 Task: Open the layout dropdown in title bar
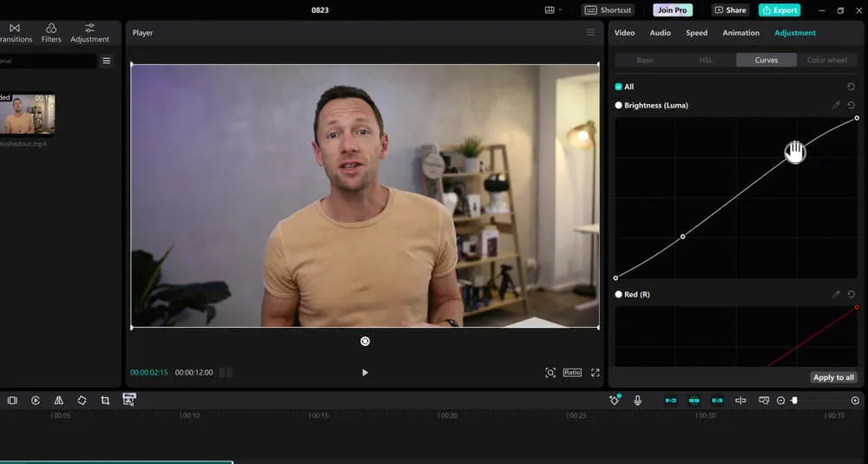pos(553,10)
